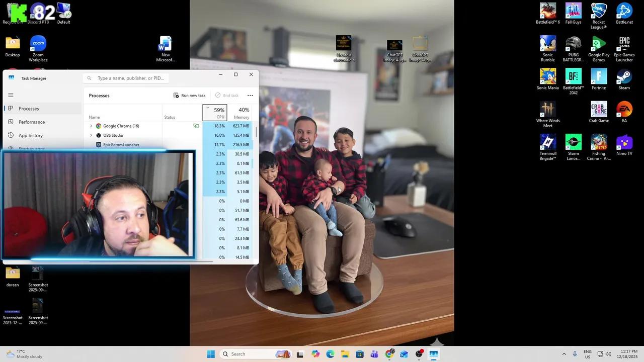Switch to OBS Studio on the taskbar
Screen dimensions: 644x362
point(419,354)
